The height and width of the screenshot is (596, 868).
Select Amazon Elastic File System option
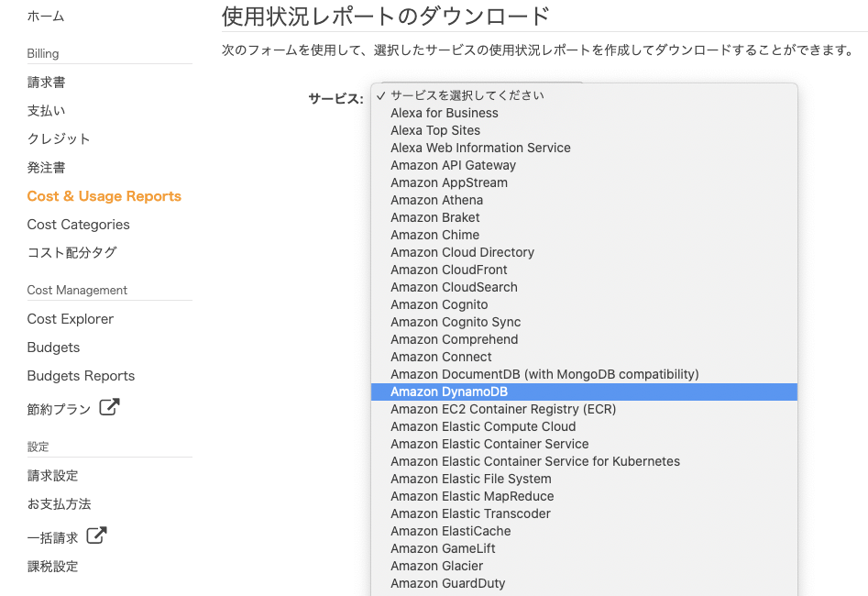click(584, 480)
